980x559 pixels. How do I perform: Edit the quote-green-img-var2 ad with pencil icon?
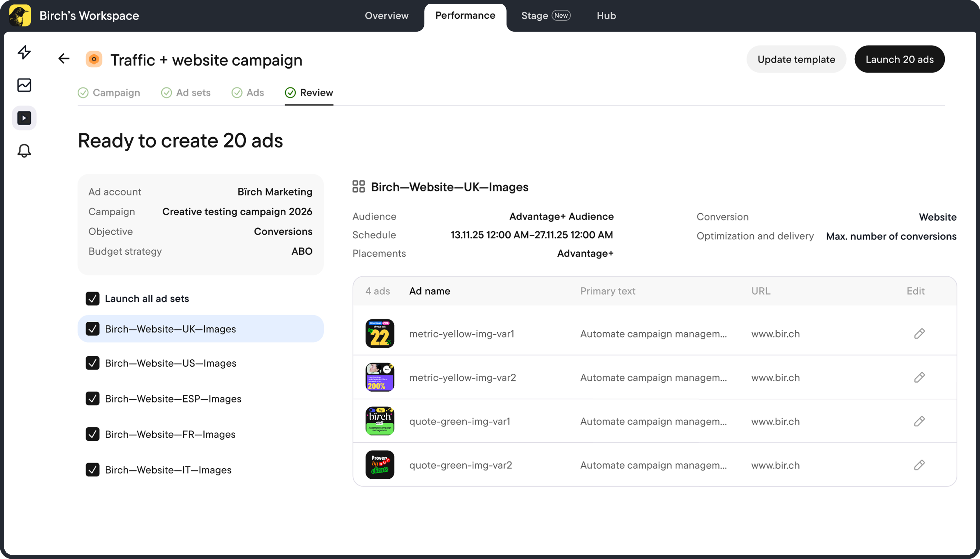[x=919, y=465]
